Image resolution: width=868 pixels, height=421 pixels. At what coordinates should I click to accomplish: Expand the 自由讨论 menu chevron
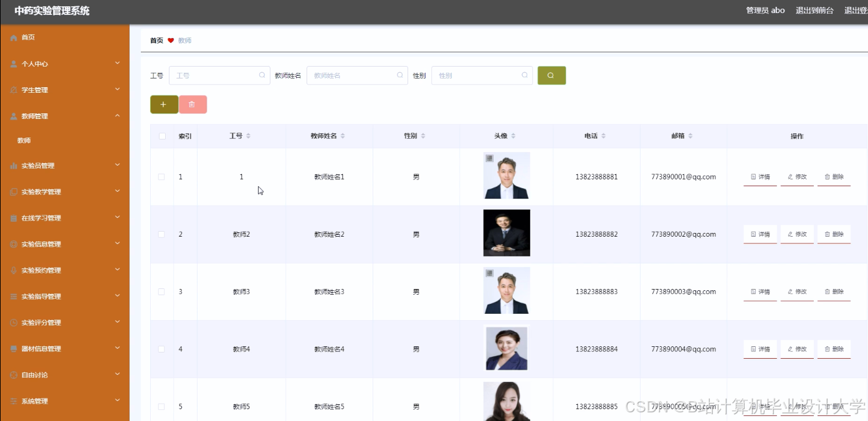coord(117,374)
